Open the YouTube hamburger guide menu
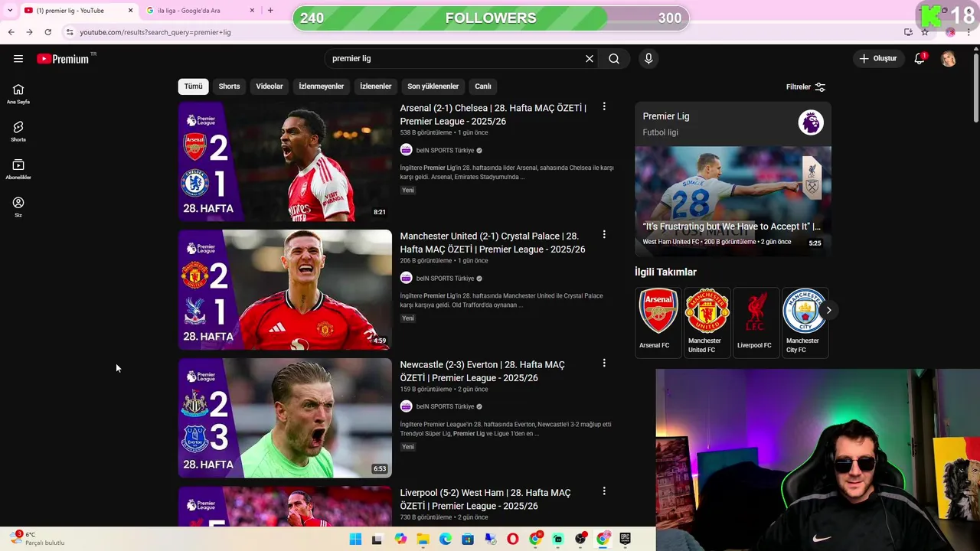Screen dimensions: 980x551 (18, 59)
